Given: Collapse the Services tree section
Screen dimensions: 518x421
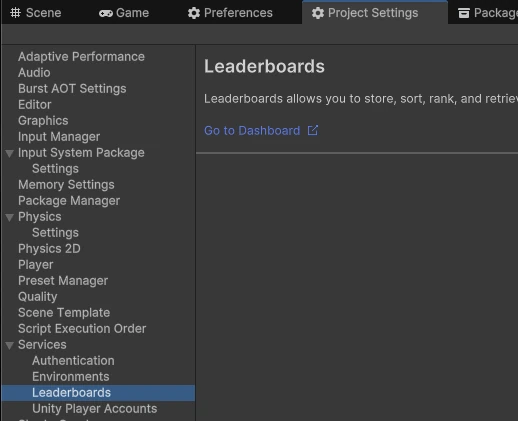Looking at the screenshot, I should 10,345.
